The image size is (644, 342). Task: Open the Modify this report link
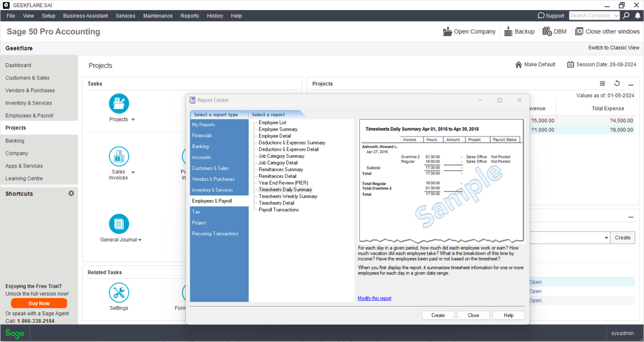pyautogui.click(x=374, y=298)
